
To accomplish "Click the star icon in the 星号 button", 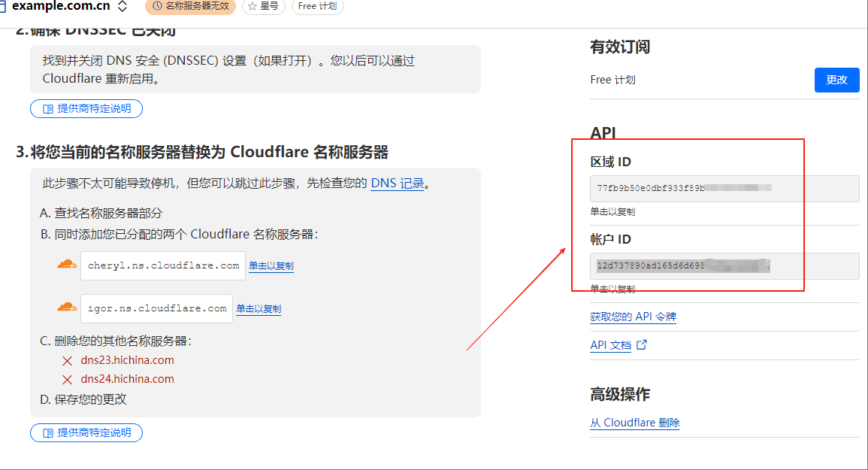I will tap(252, 6).
